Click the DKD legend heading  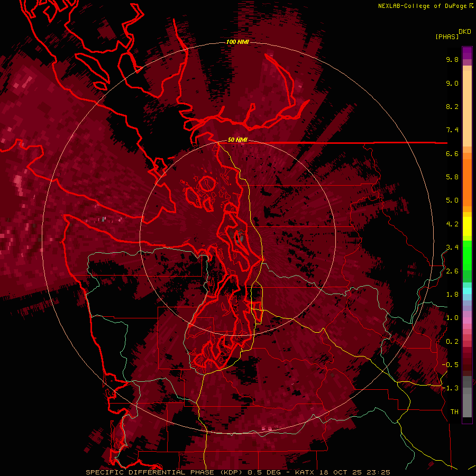465,32
